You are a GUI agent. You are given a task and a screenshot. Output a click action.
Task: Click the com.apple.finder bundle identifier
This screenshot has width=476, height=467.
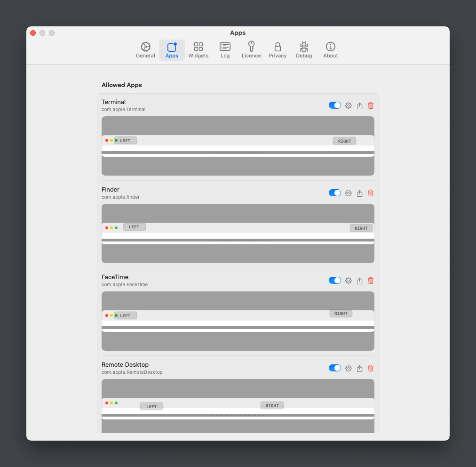[x=120, y=197]
